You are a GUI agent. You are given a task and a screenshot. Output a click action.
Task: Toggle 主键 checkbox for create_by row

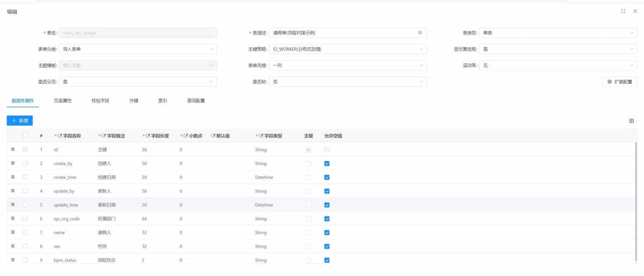[x=308, y=163]
